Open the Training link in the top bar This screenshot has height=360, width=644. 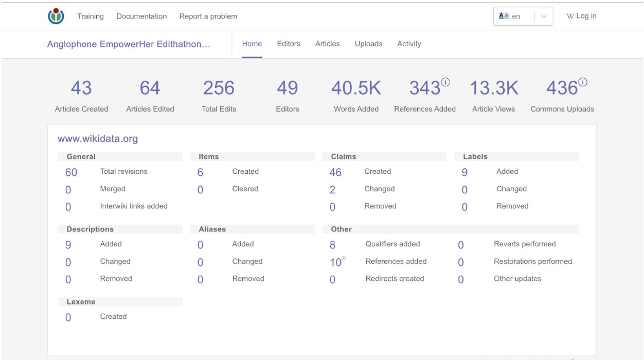91,16
